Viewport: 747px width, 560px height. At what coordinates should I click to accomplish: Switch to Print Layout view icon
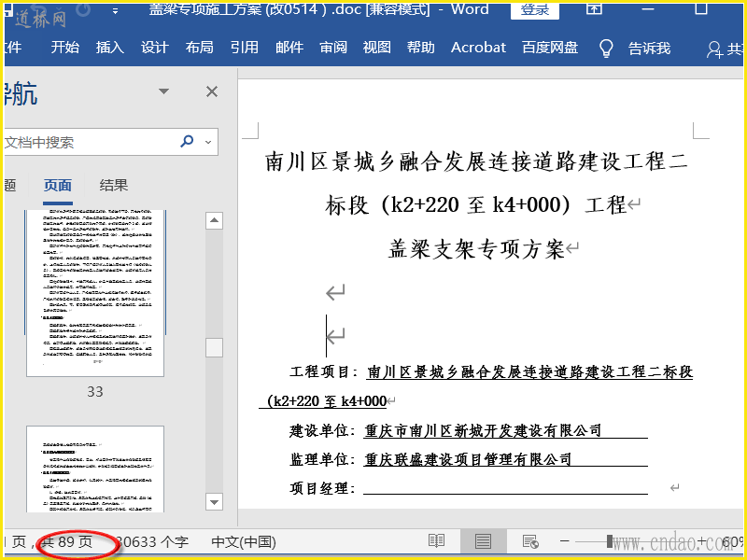[483, 541]
